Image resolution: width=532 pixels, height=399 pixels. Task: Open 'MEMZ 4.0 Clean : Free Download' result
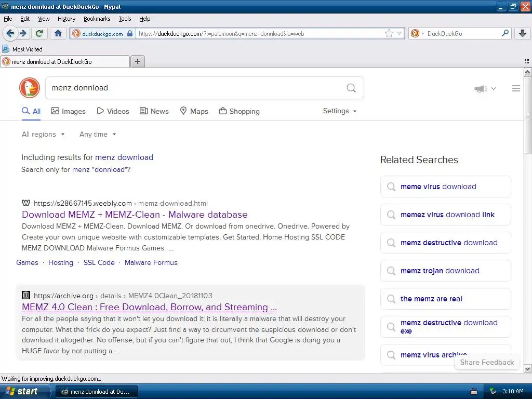(x=149, y=307)
